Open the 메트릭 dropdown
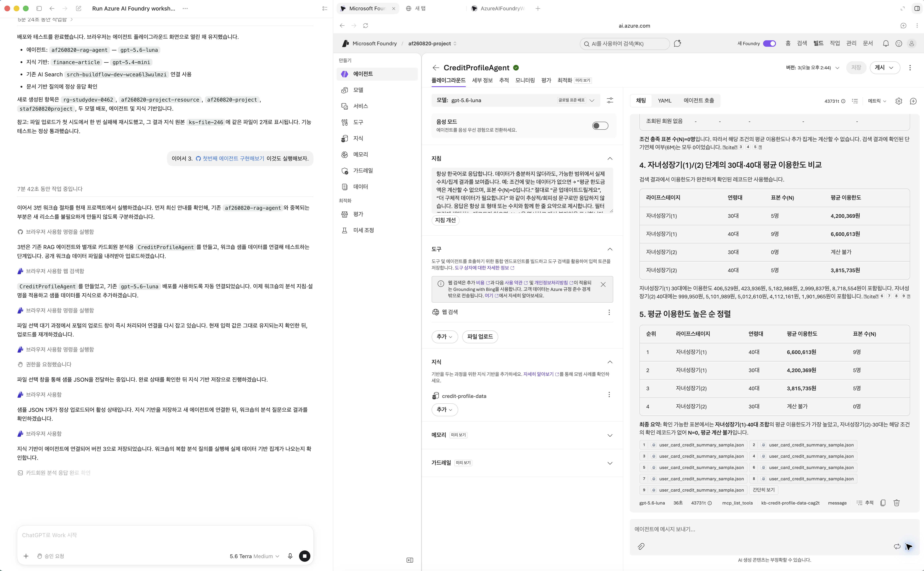The height and width of the screenshot is (571, 924). [877, 101]
